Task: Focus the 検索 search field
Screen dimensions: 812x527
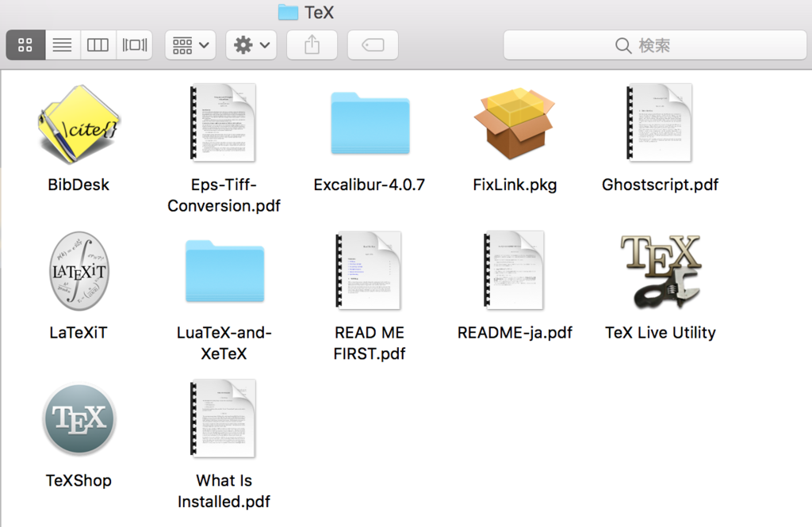Action: [x=655, y=45]
